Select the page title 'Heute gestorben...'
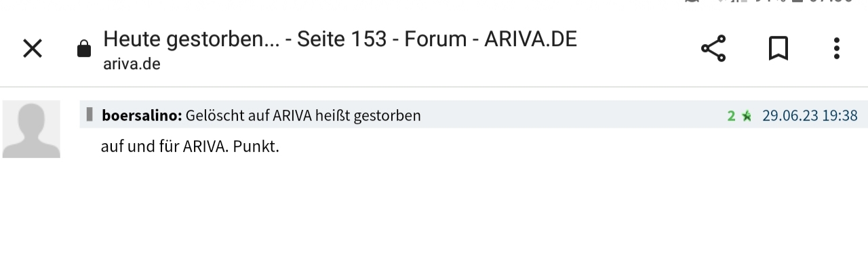 (191, 39)
